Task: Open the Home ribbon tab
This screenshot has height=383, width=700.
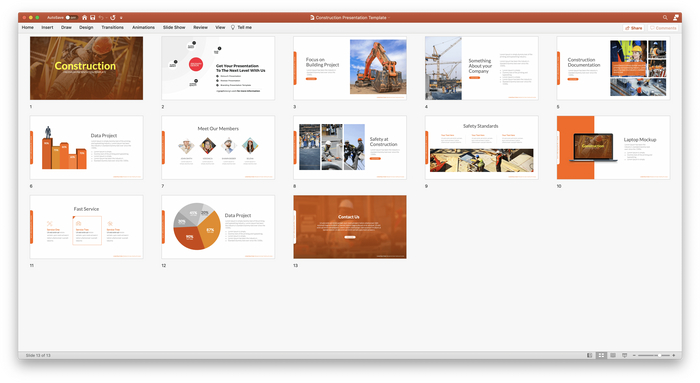Action: (28, 27)
